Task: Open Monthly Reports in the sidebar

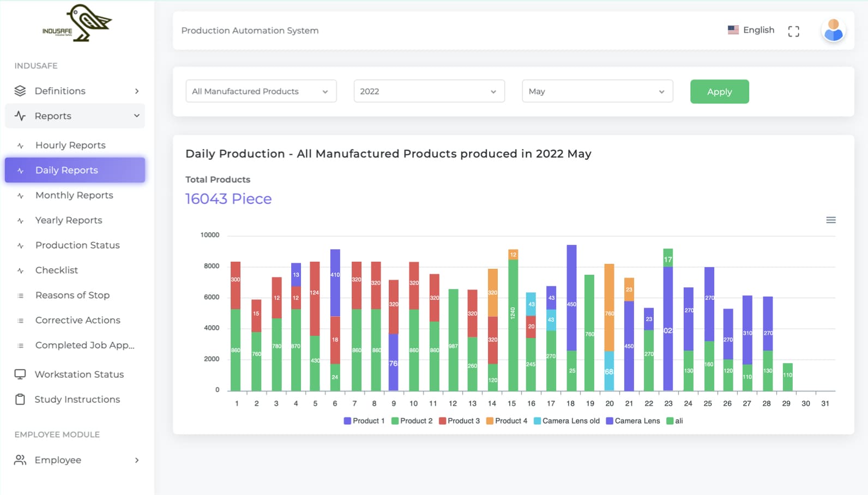Action: point(74,195)
